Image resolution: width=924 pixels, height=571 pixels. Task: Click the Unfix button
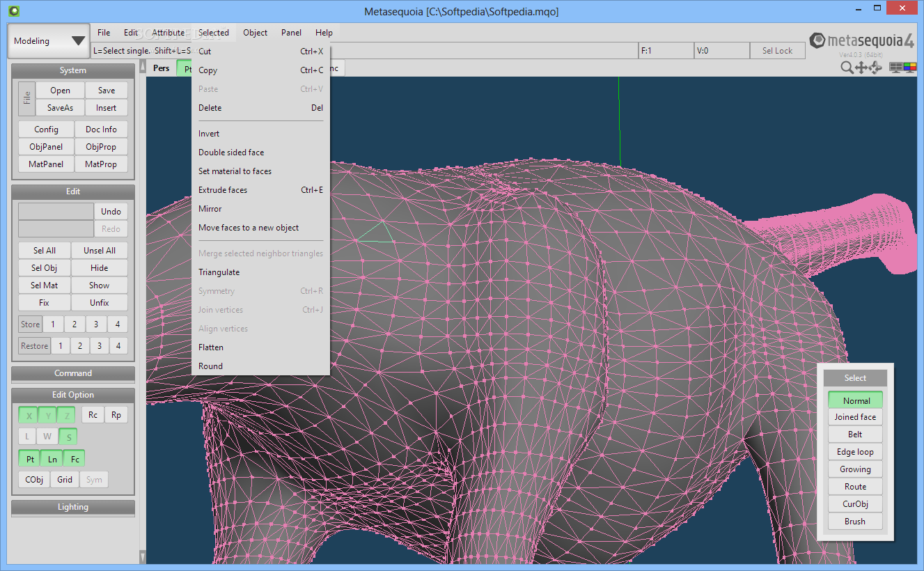(100, 303)
